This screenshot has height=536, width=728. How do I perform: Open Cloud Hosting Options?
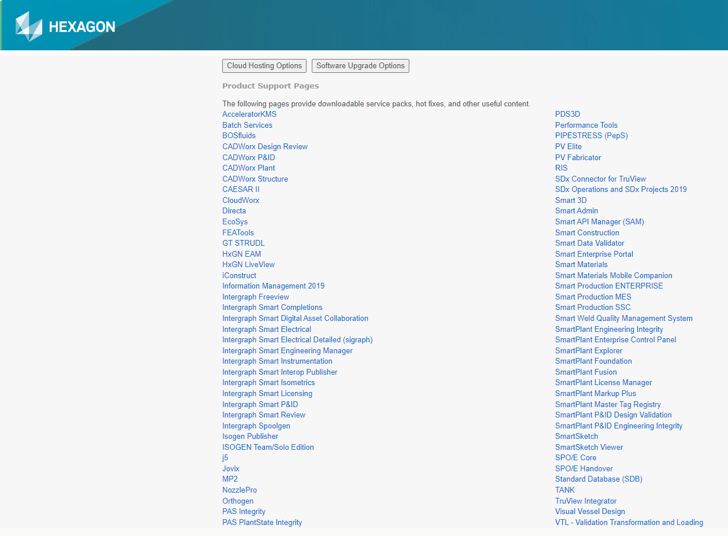coord(264,66)
